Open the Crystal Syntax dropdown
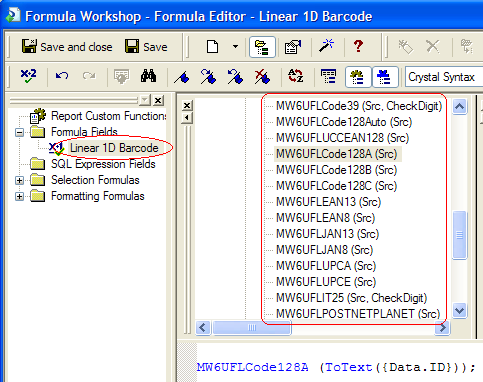Screen dimensions: 483x382 click(x=445, y=77)
